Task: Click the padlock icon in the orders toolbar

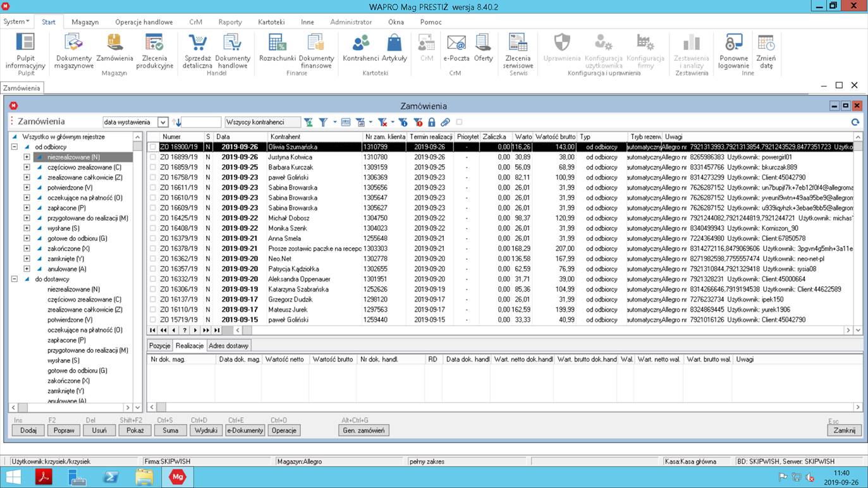Action: tap(432, 122)
